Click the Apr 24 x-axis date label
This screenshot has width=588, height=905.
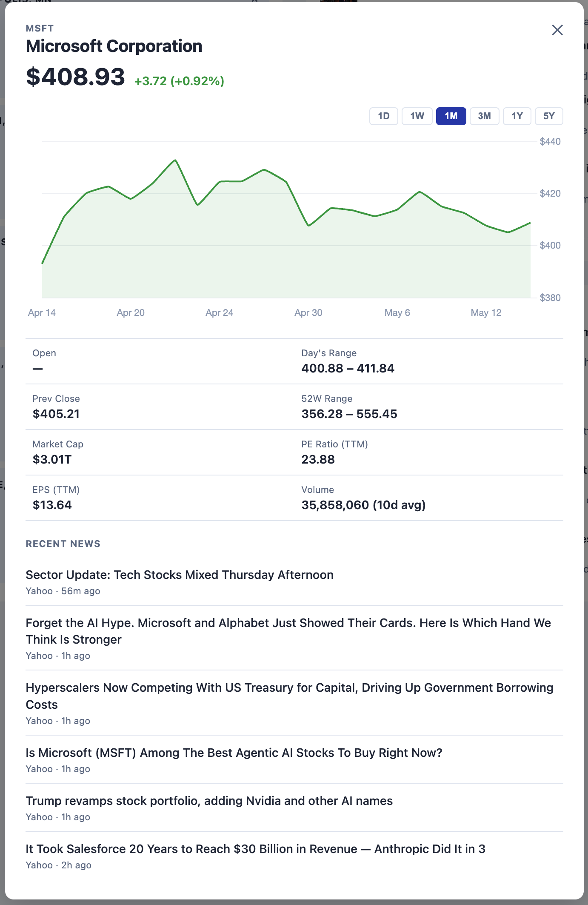220,312
